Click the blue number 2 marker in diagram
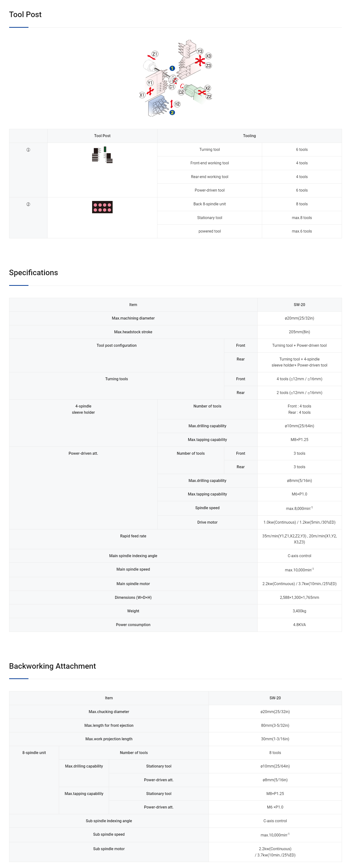354x868 pixels. (x=172, y=113)
